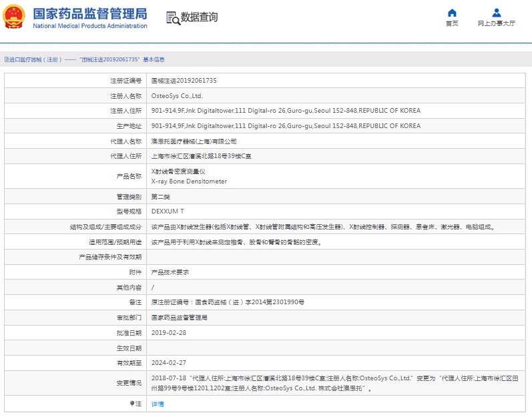Screen dimensions: 532x417
Task: Click the X射线骨密度测量仪 product name
Action: [x=178, y=171]
